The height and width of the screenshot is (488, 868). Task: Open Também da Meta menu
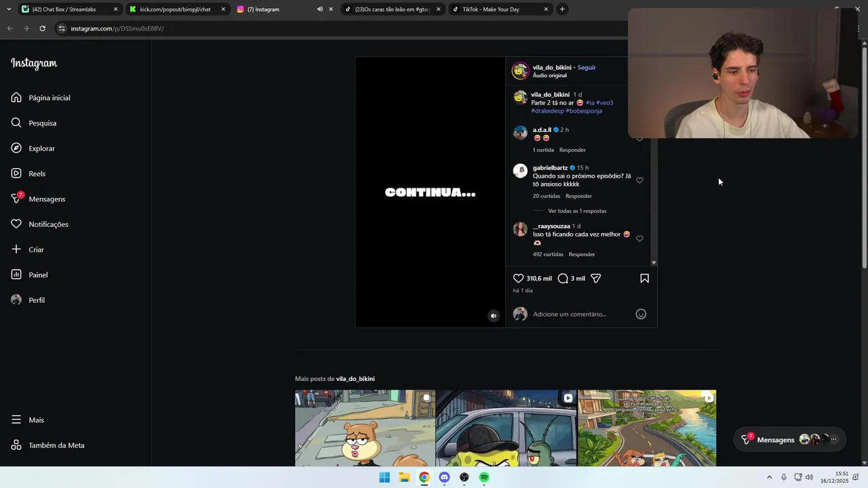(x=47, y=445)
